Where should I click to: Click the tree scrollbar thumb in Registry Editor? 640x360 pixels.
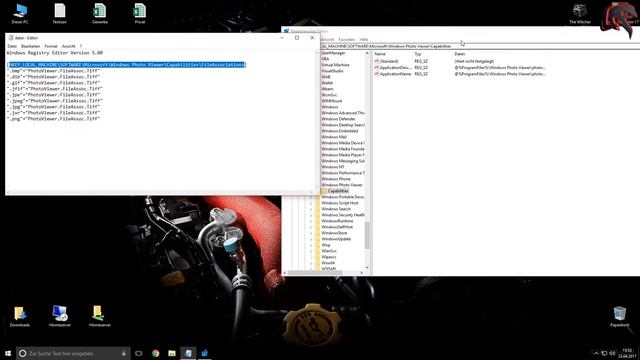(x=367, y=235)
